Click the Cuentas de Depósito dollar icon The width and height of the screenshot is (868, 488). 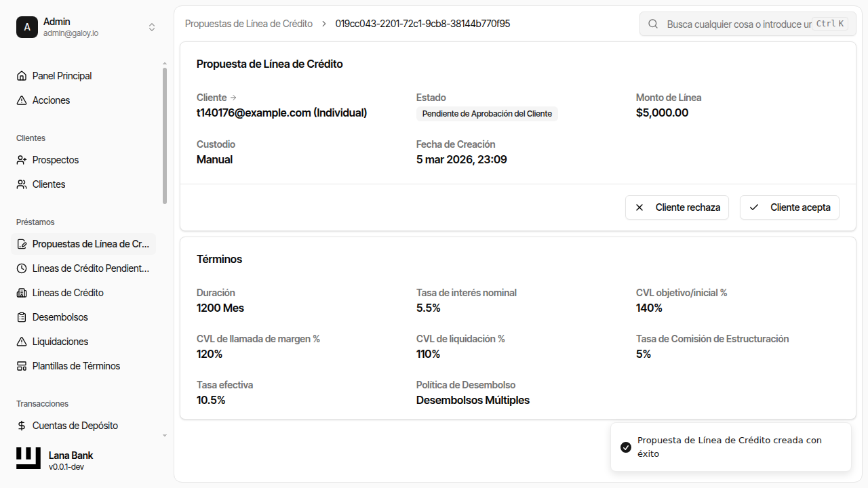(22, 426)
